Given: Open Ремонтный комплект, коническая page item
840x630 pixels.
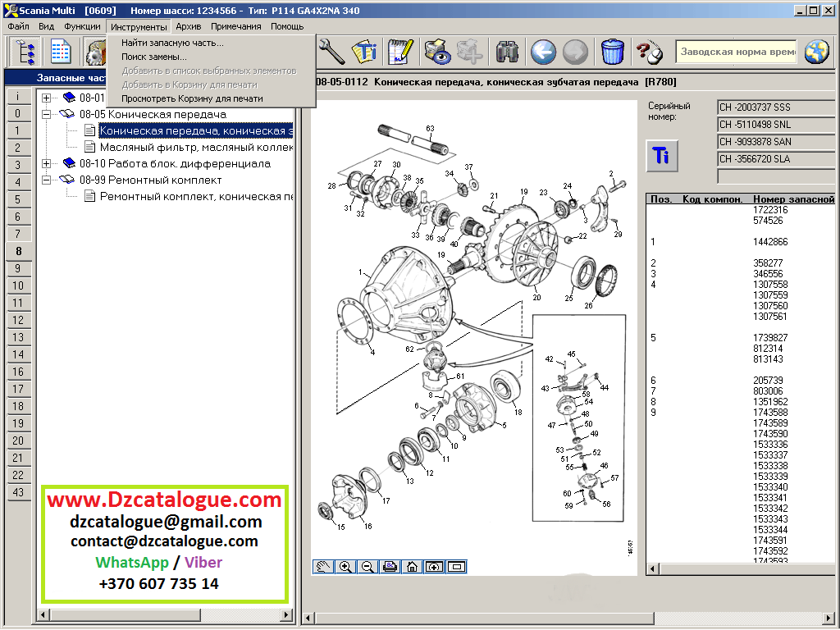Looking at the screenshot, I should (197, 197).
